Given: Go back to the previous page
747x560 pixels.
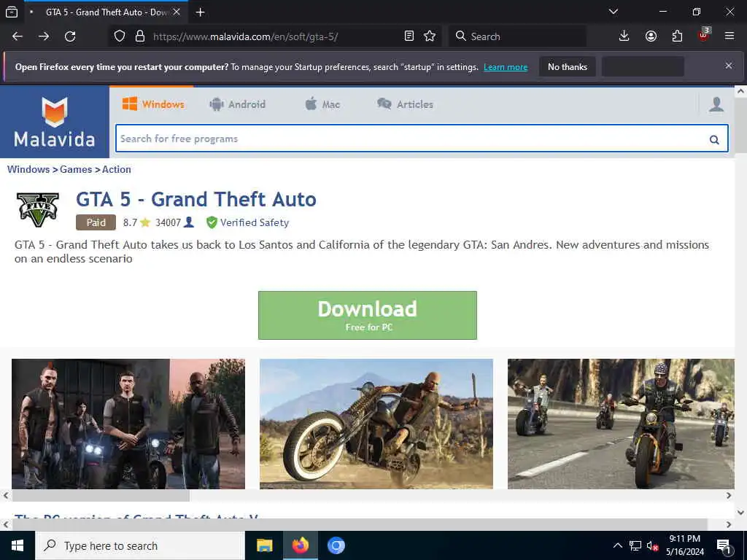Looking at the screenshot, I should (x=18, y=36).
